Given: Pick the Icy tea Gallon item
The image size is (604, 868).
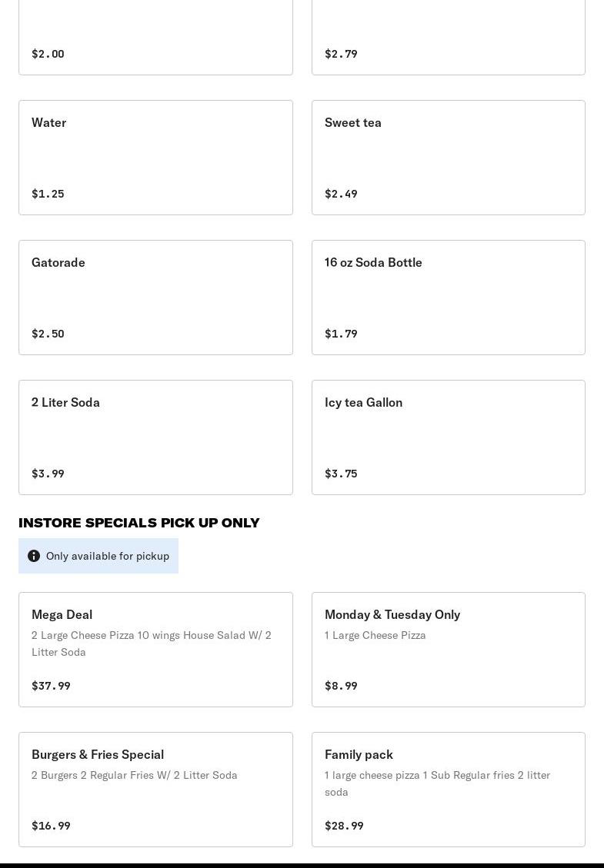Looking at the screenshot, I should click(448, 437).
